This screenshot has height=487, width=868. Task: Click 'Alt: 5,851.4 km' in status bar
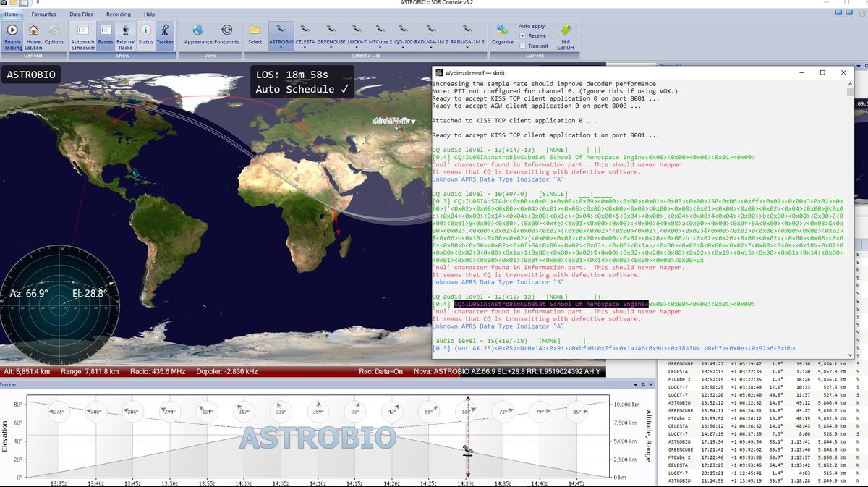click(x=28, y=371)
